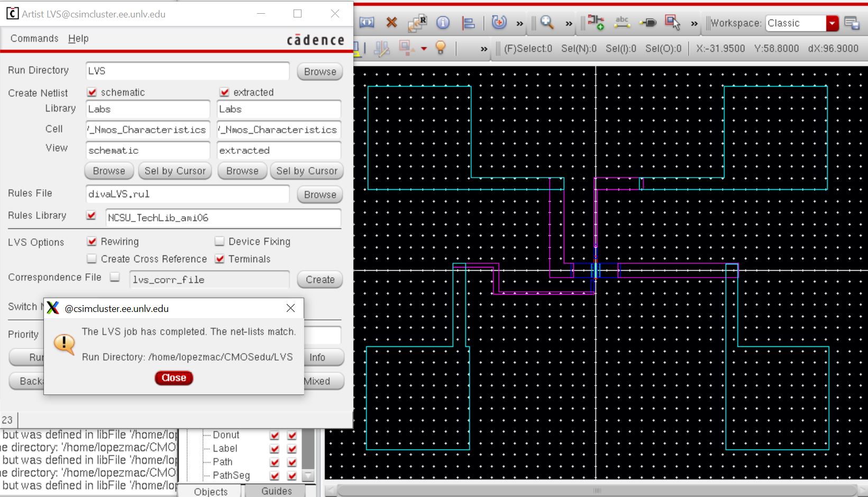Open the Workspace Classic dropdown
868x497 pixels.
pos(832,23)
